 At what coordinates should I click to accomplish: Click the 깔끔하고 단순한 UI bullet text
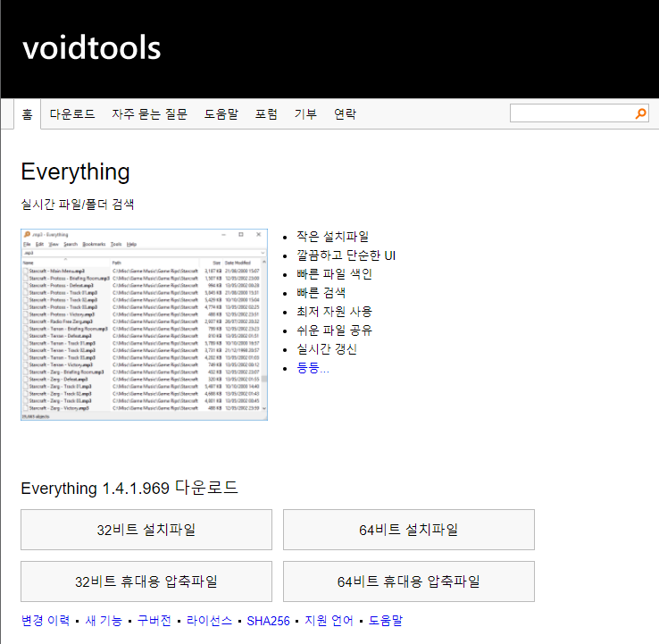tap(346, 255)
